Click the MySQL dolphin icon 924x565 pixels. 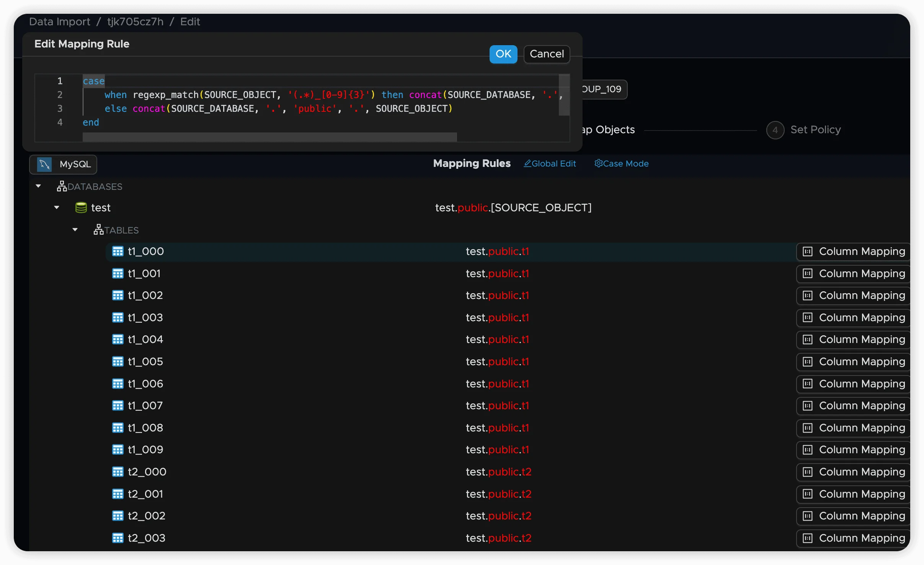tap(44, 165)
